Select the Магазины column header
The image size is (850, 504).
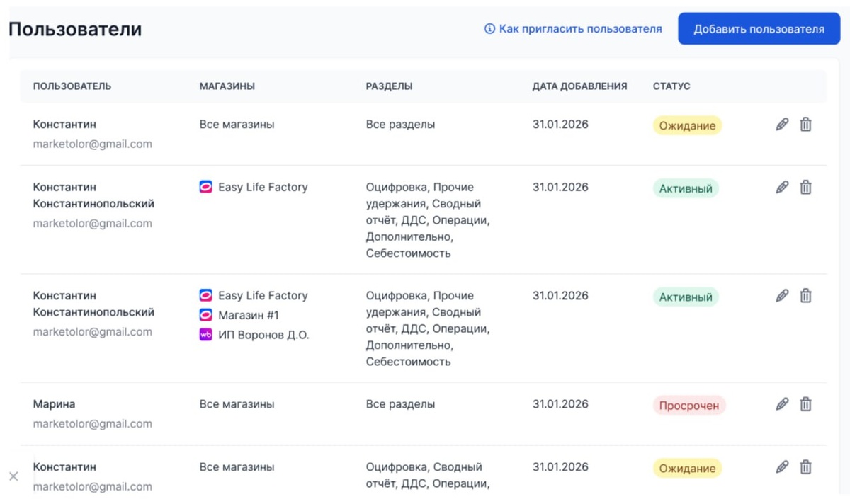pos(227,86)
